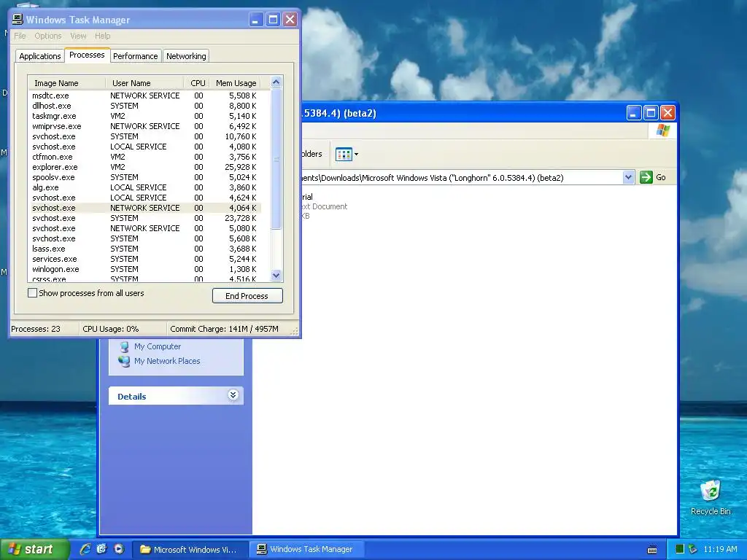Screen dimensions: 747x560
Task: Select the dllhost.exe process row
Action: (x=145, y=106)
